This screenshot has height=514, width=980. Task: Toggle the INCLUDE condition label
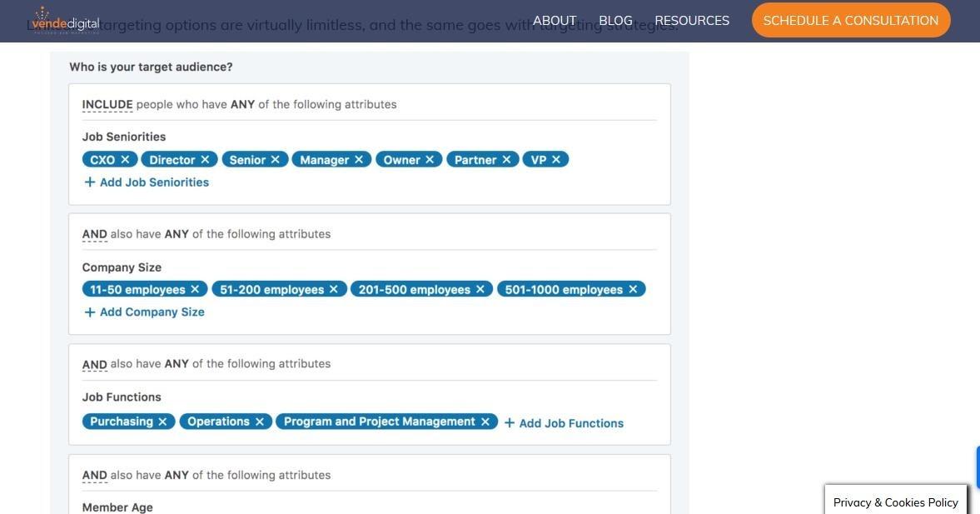(107, 105)
